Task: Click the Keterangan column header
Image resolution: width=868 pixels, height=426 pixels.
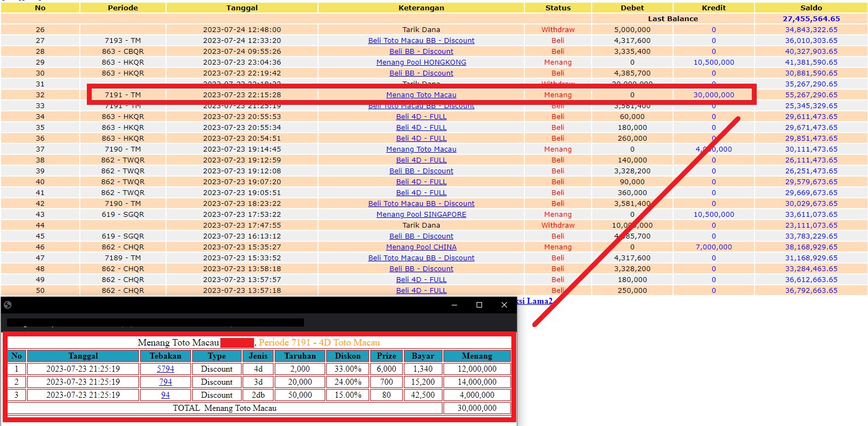Action: 421,8
